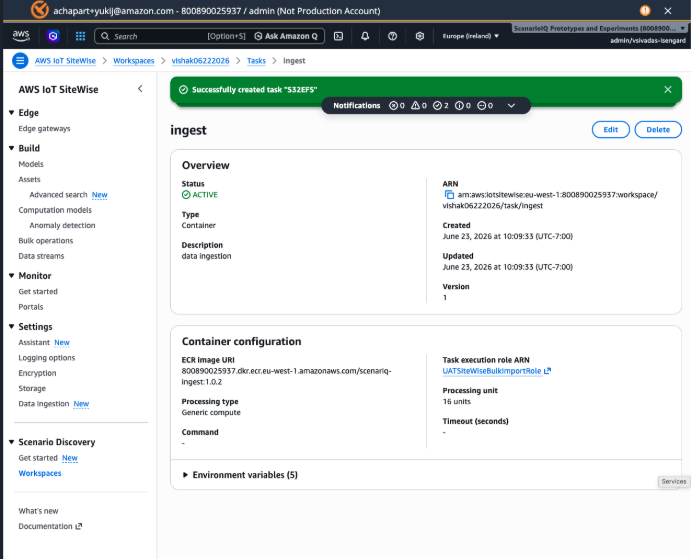This screenshot has height=559, width=691.
Task: Click the warning count in Notifications bar
Action: 419,105
